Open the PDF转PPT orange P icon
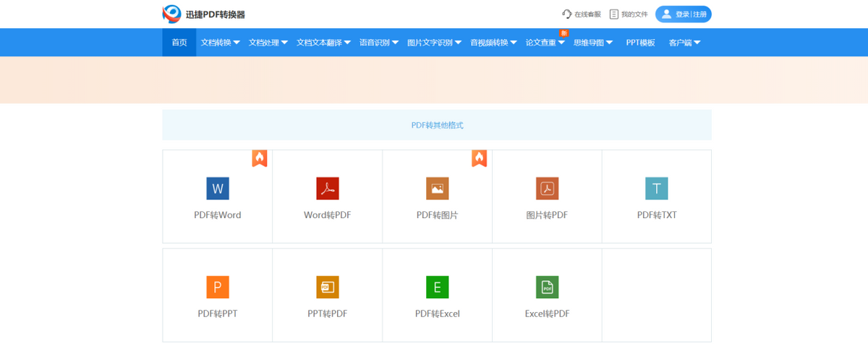868x354 pixels. tap(217, 287)
